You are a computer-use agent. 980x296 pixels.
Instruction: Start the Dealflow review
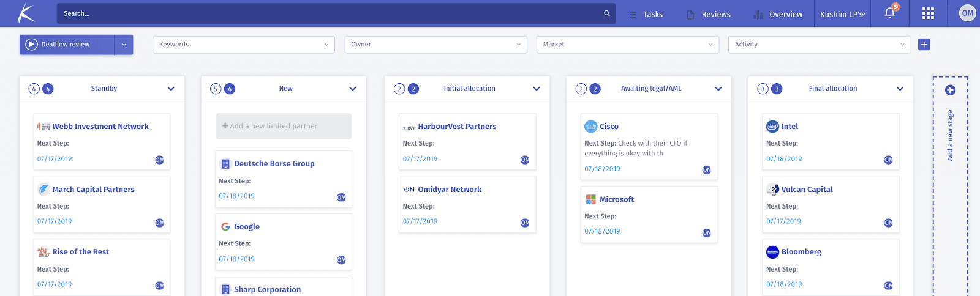click(x=67, y=45)
